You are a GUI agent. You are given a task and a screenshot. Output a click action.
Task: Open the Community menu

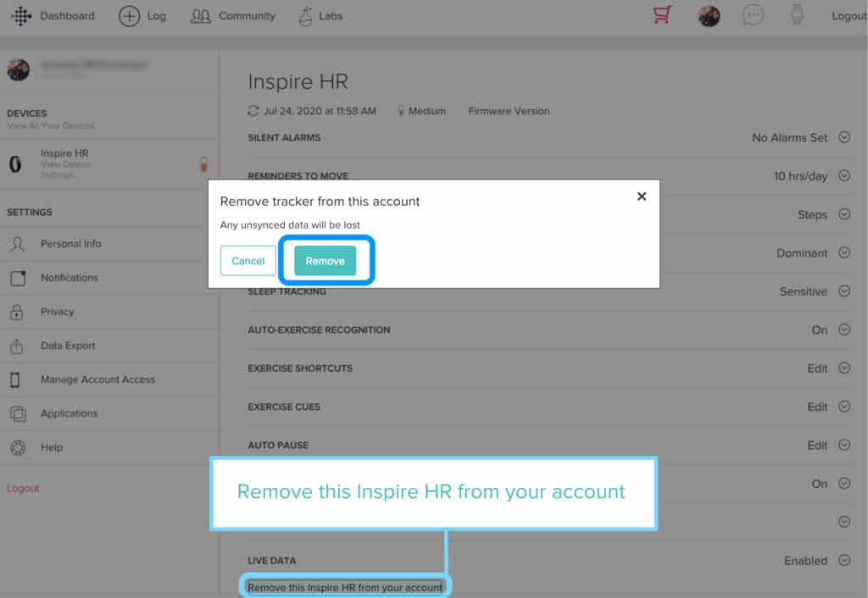(x=233, y=16)
